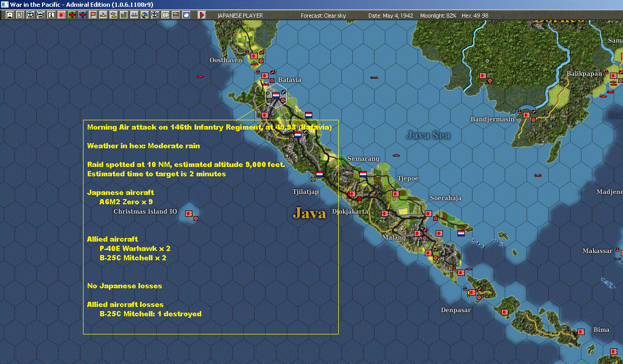Select the Dutch flag unit in highlighted Batavia hex

click(x=275, y=95)
